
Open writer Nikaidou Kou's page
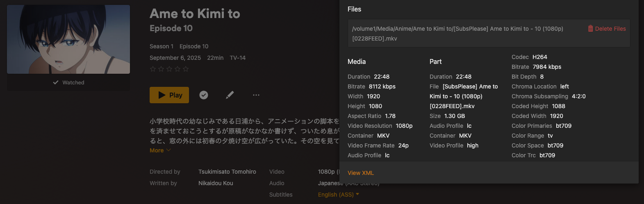click(x=216, y=183)
